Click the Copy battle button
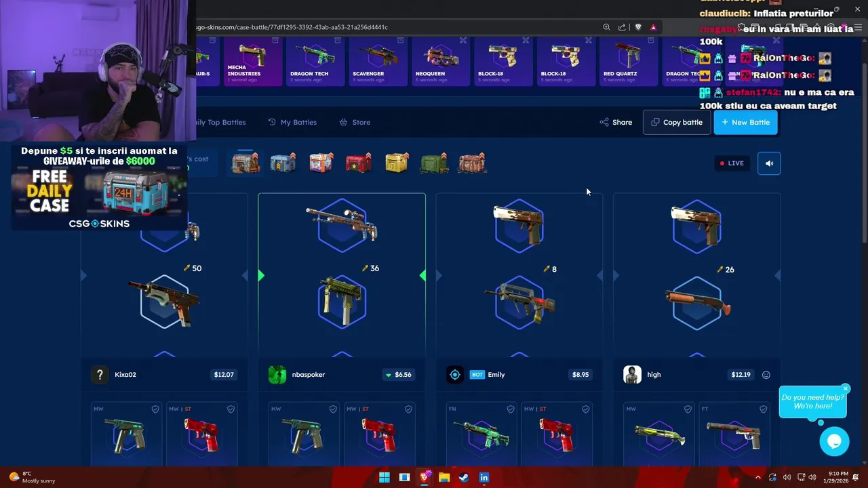868x488 pixels. (x=677, y=122)
